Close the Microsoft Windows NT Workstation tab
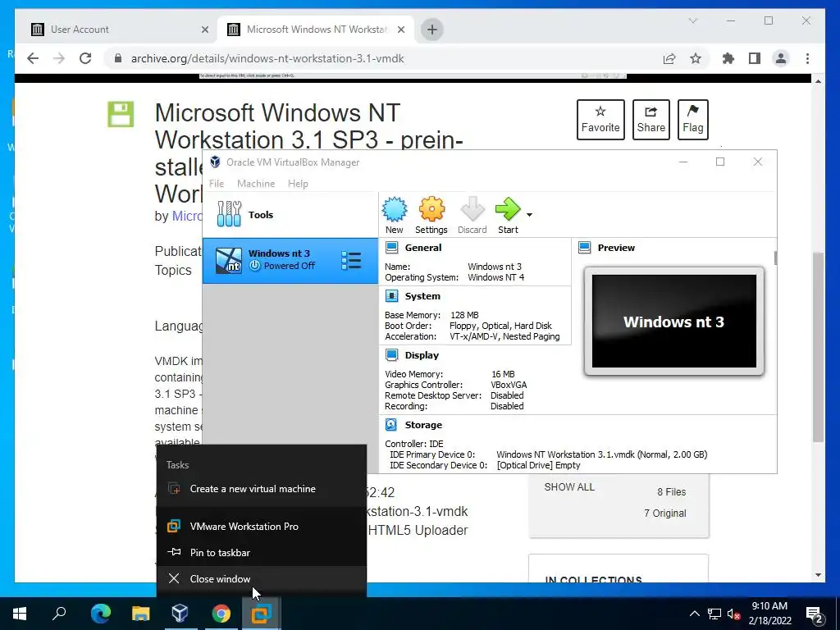The width and height of the screenshot is (840, 630). tap(400, 30)
